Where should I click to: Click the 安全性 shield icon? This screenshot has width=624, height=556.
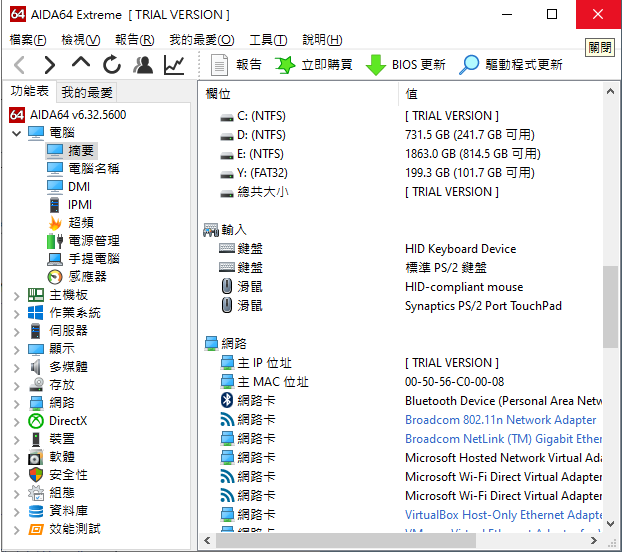(36, 476)
